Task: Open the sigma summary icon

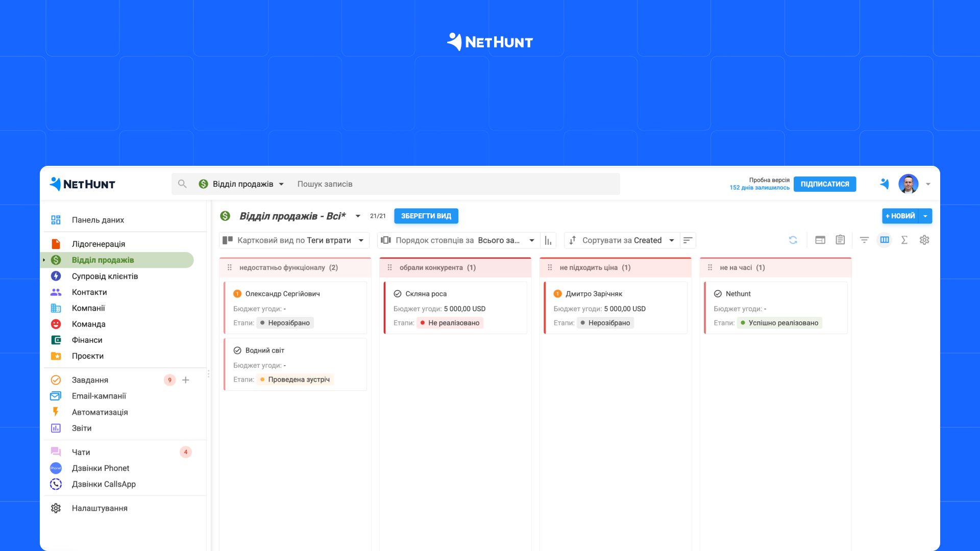Action: point(904,240)
